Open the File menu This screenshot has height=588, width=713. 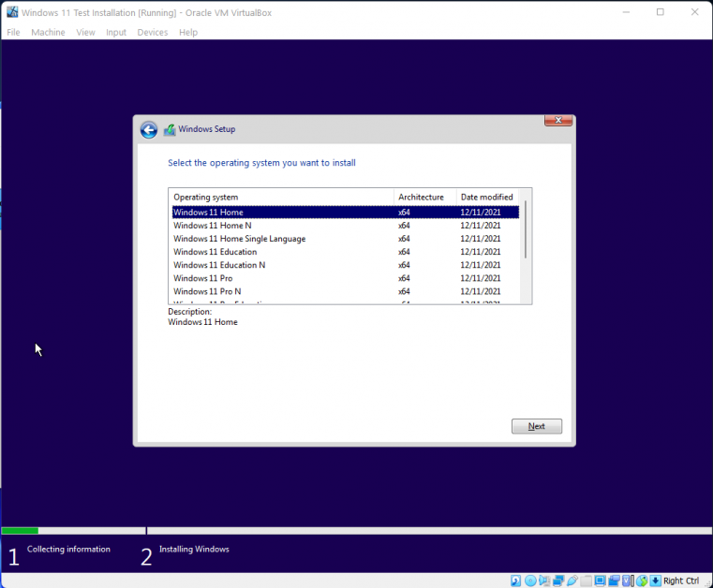[13, 32]
